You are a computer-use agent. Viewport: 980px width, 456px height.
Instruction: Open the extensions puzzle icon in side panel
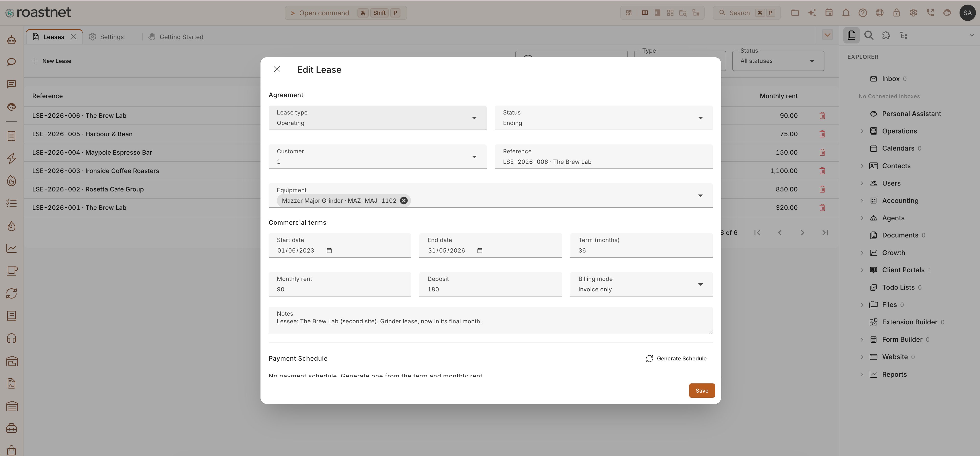click(x=886, y=35)
